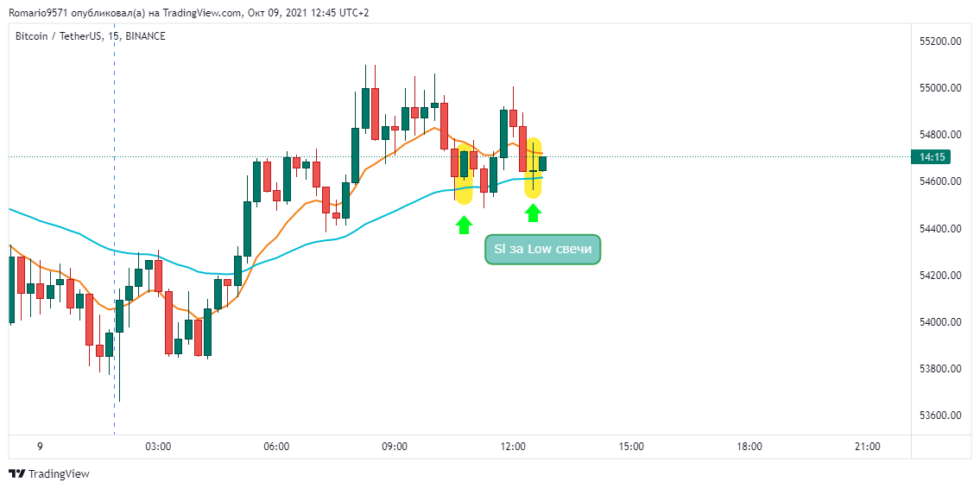Select the first yellow highlighted candle
The height and width of the screenshot is (489, 980).
point(464,173)
